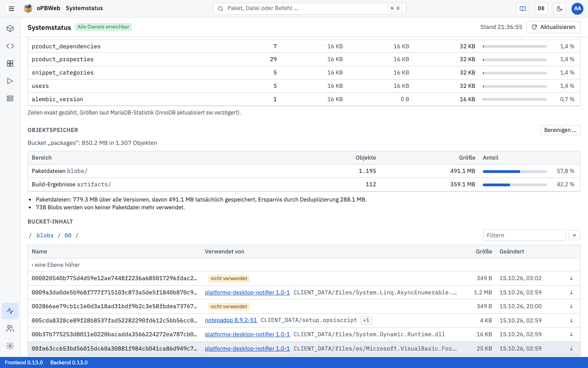Go to bucket root slash breadcrumb
The image size is (588, 368).
(30, 236)
